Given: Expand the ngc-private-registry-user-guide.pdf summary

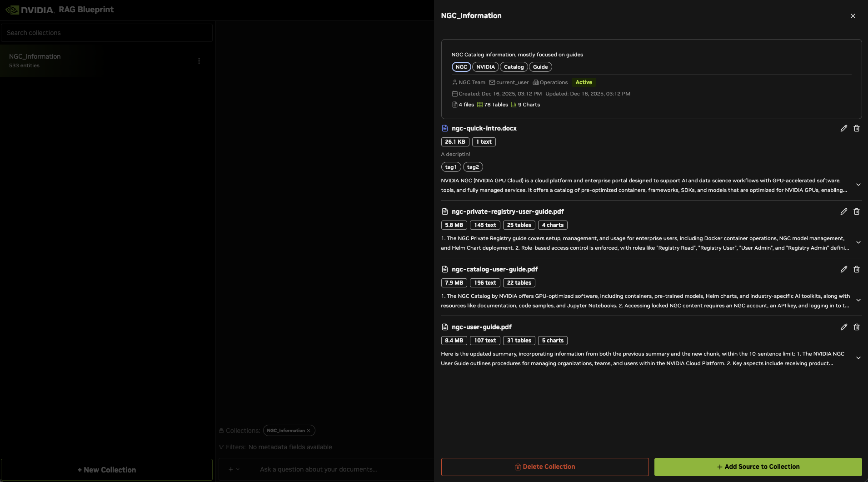Looking at the screenshot, I should (858, 243).
